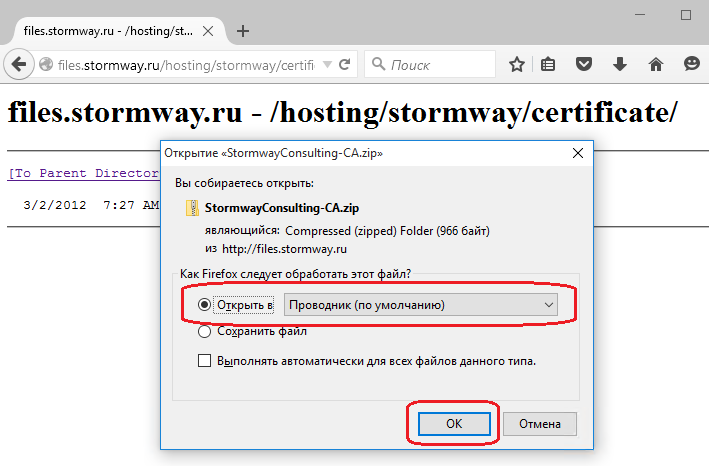Cancel with the Отмена button
The height and width of the screenshot is (466, 709).
pos(540,424)
